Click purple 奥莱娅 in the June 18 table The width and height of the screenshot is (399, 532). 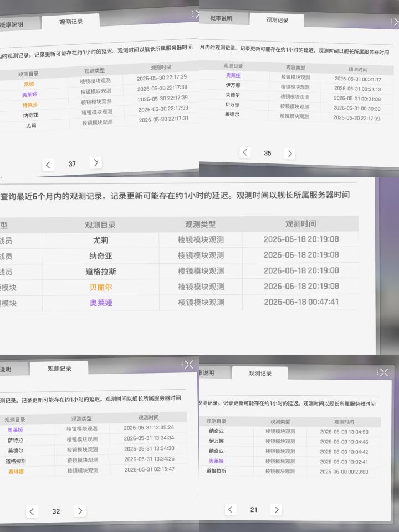[x=101, y=303]
